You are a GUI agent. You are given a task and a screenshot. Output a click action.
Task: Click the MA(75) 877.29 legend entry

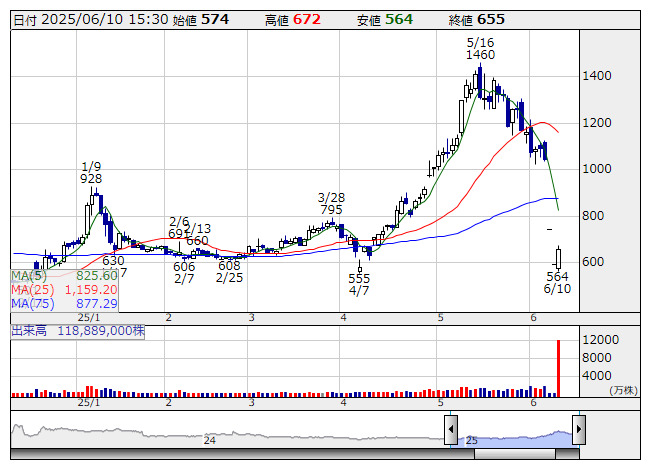tap(65, 304)
